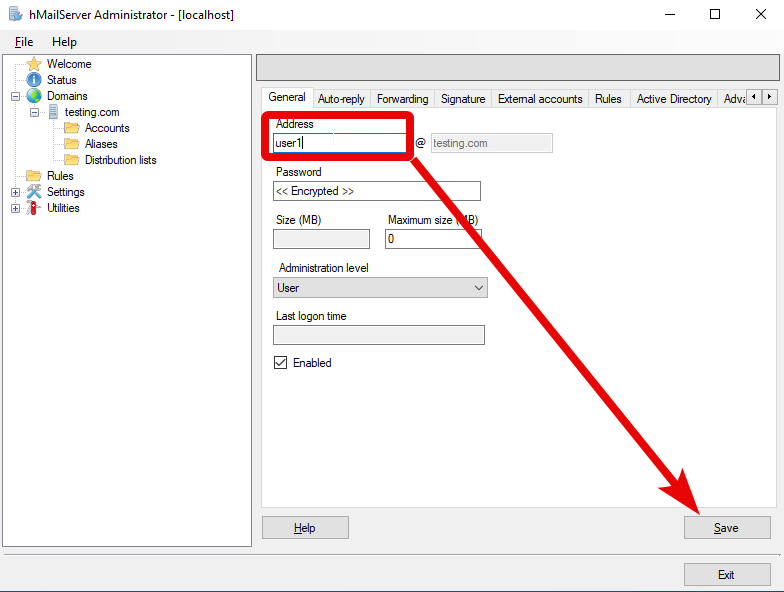Click the Last logon time field
This screenshot has height=592, width=784.
[x=379, y=335]
